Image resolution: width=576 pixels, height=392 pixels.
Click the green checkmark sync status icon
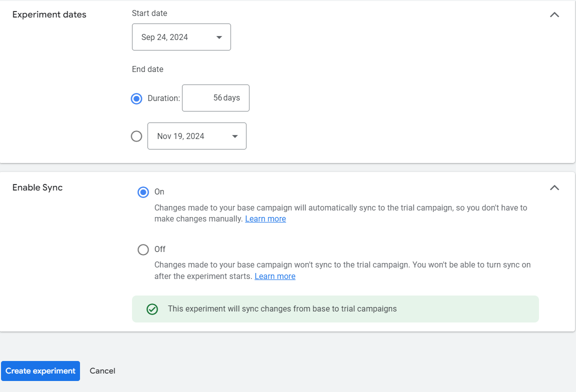click(x=152, y=309)
